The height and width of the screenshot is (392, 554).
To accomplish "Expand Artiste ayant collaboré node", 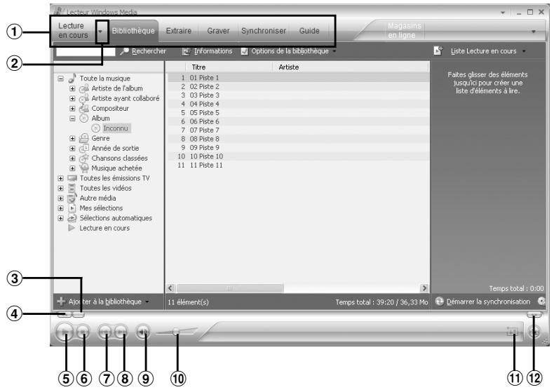I will 72,98.
